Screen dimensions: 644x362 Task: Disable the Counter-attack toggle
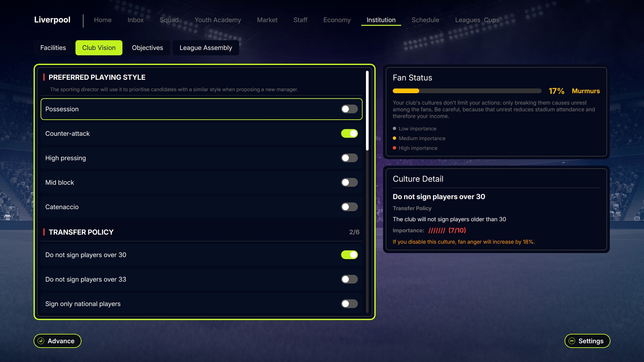(350, 133)
